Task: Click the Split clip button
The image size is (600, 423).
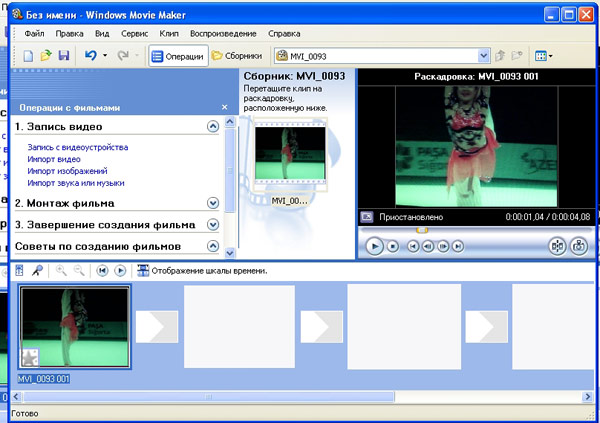Action: pos(557,245)
